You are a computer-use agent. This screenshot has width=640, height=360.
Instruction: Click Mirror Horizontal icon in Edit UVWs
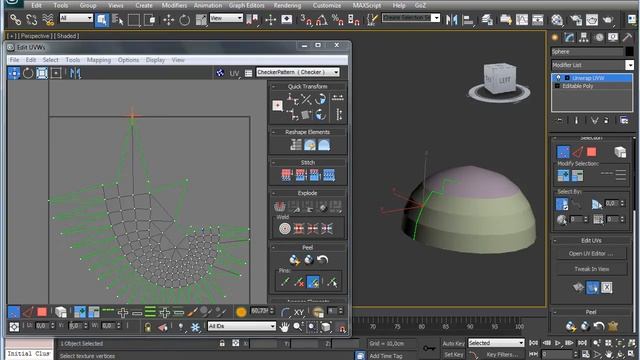[x=75, y=73]
